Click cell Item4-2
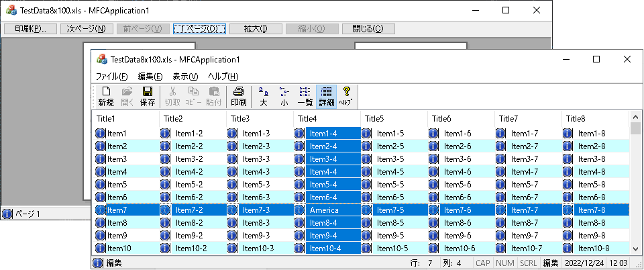 tap(189, 172)
